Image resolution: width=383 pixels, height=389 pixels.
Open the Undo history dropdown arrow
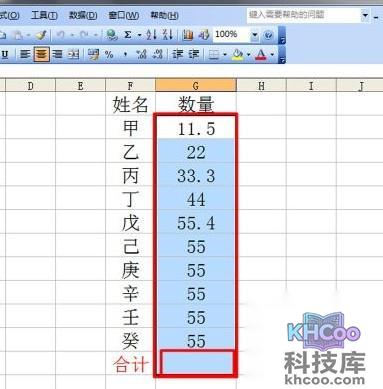pyautogui.click(x=72, y=35)
